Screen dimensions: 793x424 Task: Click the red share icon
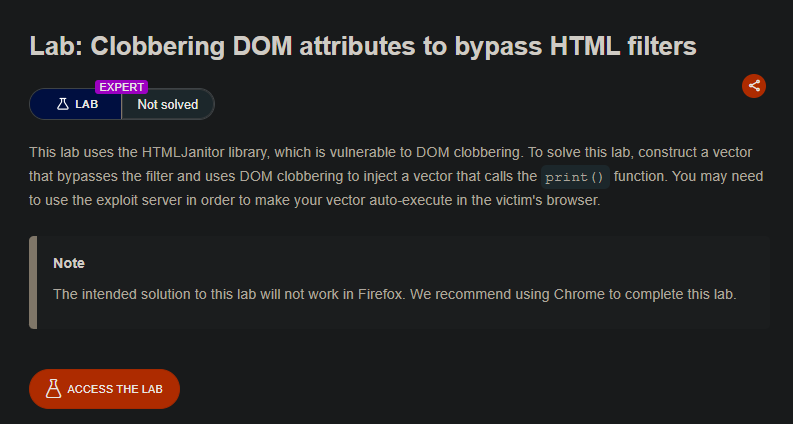tap(754, 86)
